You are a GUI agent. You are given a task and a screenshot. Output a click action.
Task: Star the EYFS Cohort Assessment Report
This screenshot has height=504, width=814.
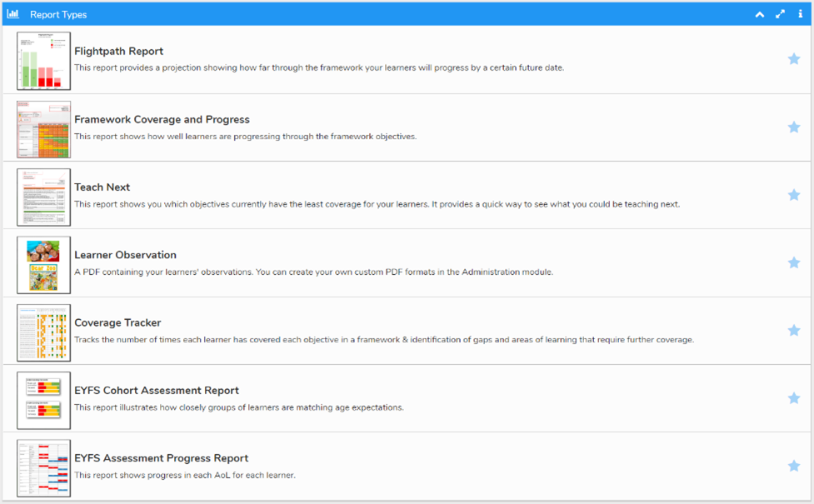[794, 398]
